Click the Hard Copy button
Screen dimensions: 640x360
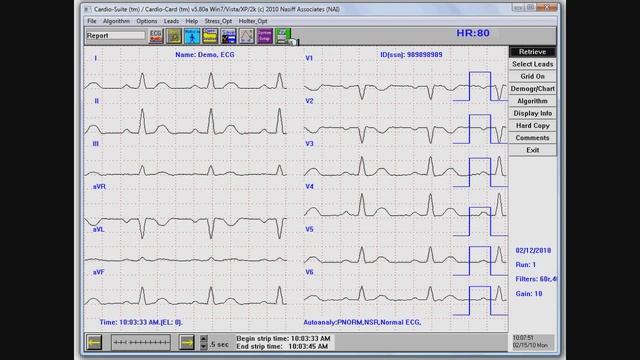[533, 125]
